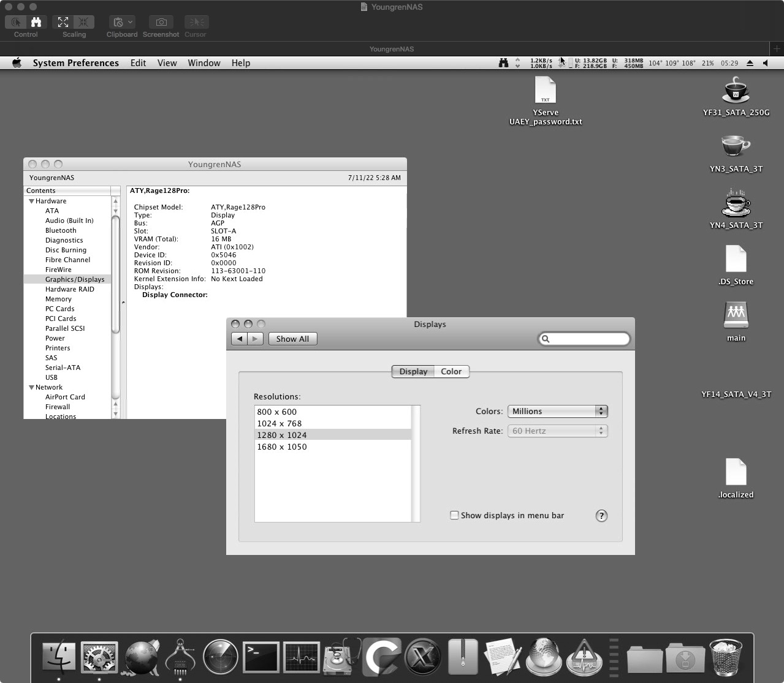
Task: Open System Preferences from the Dock
Action: pos(99,657)
